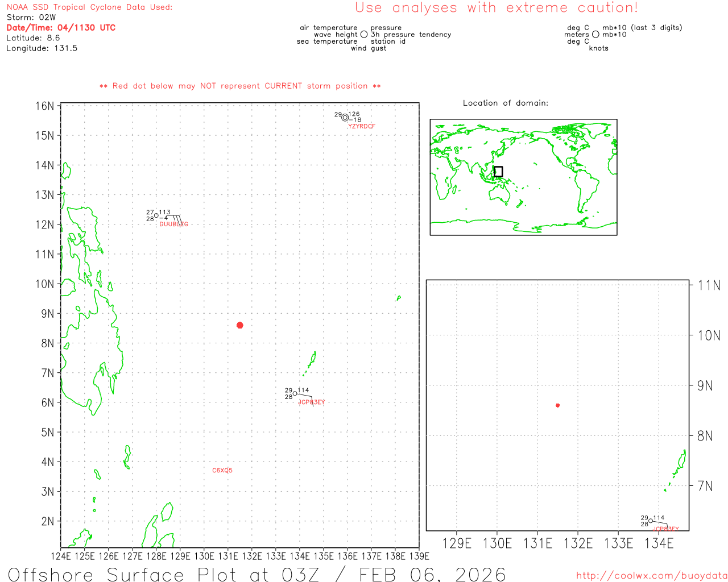This screenshot has height=582, width=728.
Task: Click the JCPB3EY station circle on main map
Action: pos(295,393)
